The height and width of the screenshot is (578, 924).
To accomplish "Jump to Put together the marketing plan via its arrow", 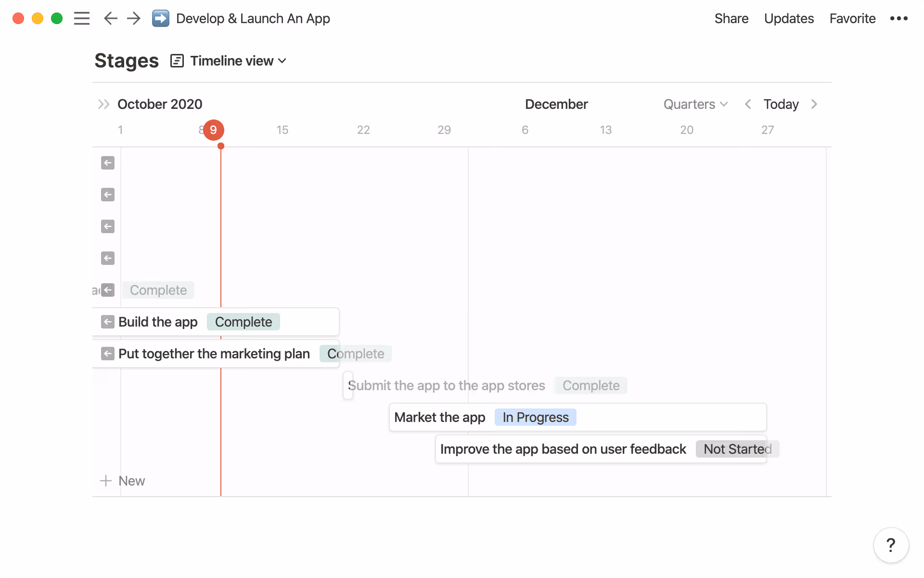I will pos(107,353).
